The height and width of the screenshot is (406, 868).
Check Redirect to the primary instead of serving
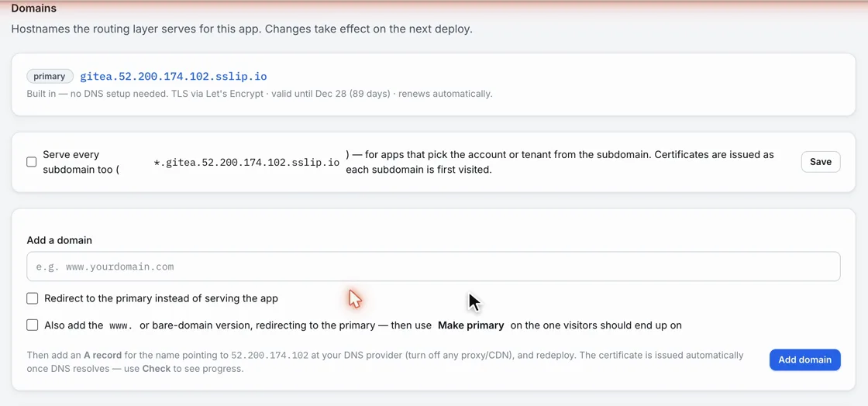tap(33, 299)
